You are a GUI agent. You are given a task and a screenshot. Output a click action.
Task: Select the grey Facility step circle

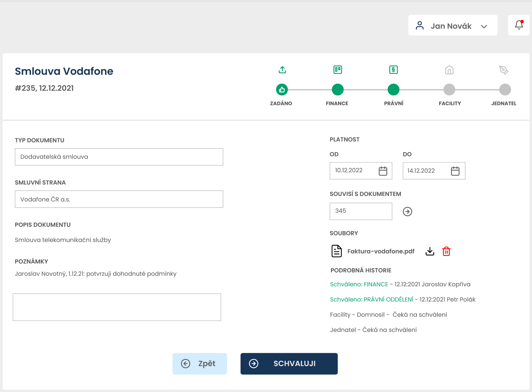pos(449,90)
